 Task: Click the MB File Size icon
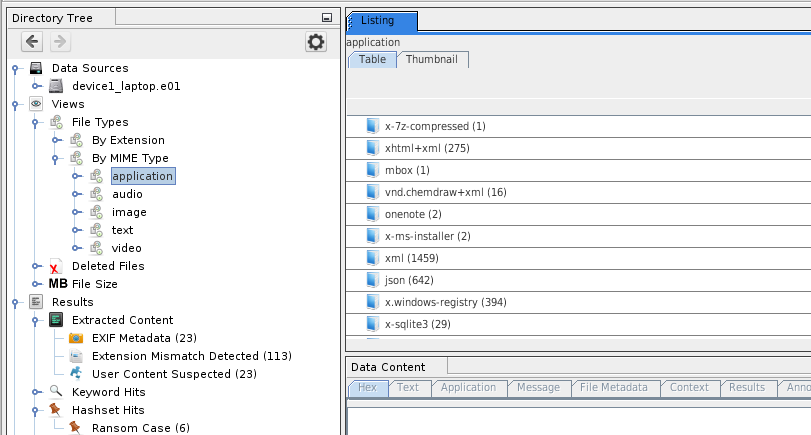coord(58,284)
